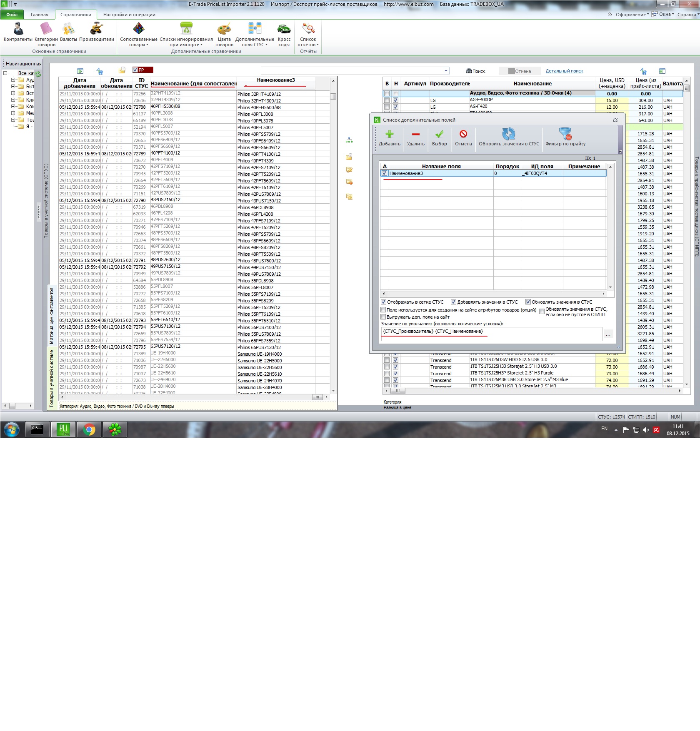Toggle H checkbox for LG AG-F400DP row
The image size is (700, 731).
tap(395, 100)
